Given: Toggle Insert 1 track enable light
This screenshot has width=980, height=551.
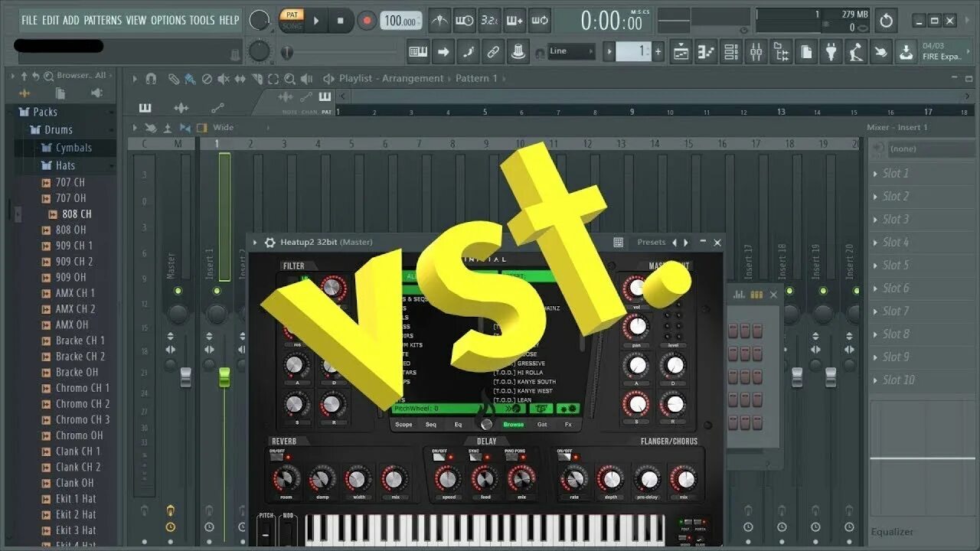Looking at the screenshot, I should click(217, 291).
